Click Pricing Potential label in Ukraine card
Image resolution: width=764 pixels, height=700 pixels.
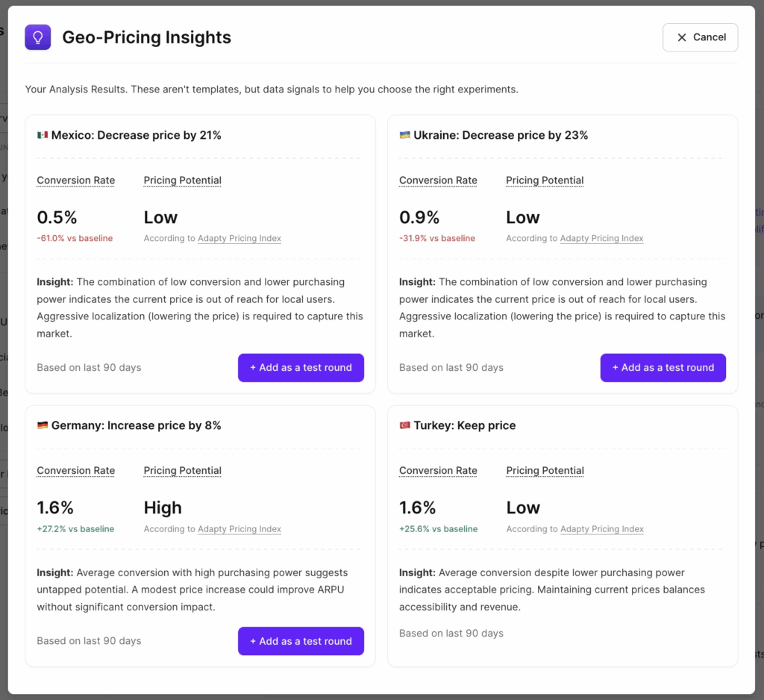(545, 180)
